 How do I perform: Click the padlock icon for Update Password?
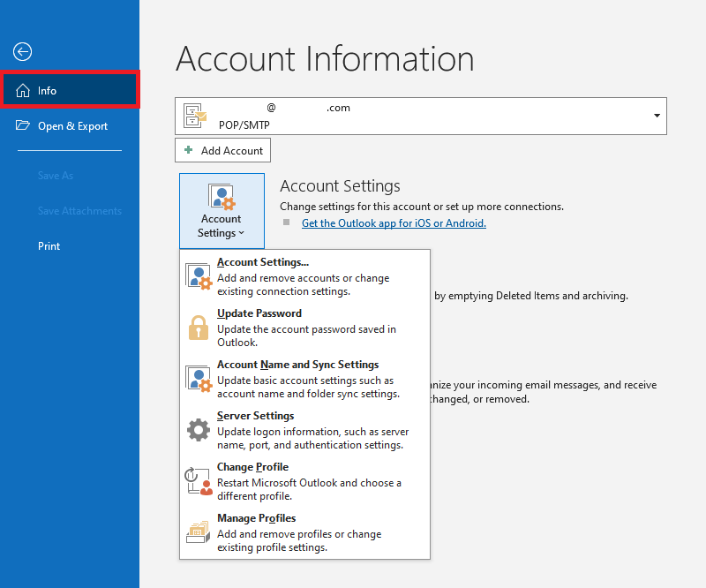[x=199, y=328]
